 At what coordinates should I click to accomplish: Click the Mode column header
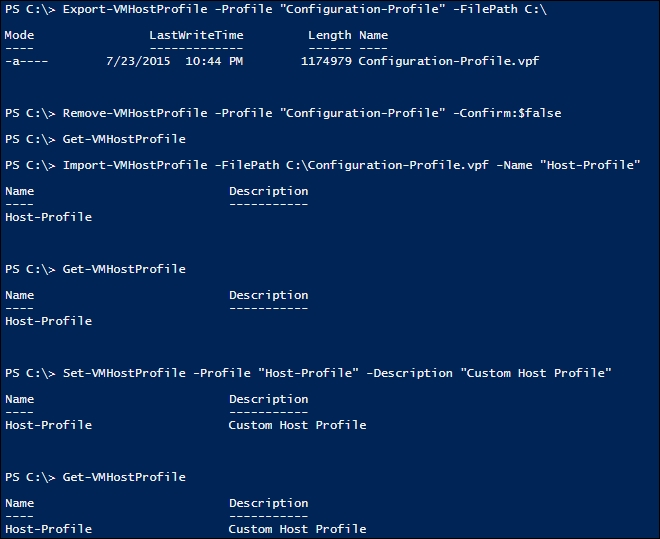click(19, 35)
